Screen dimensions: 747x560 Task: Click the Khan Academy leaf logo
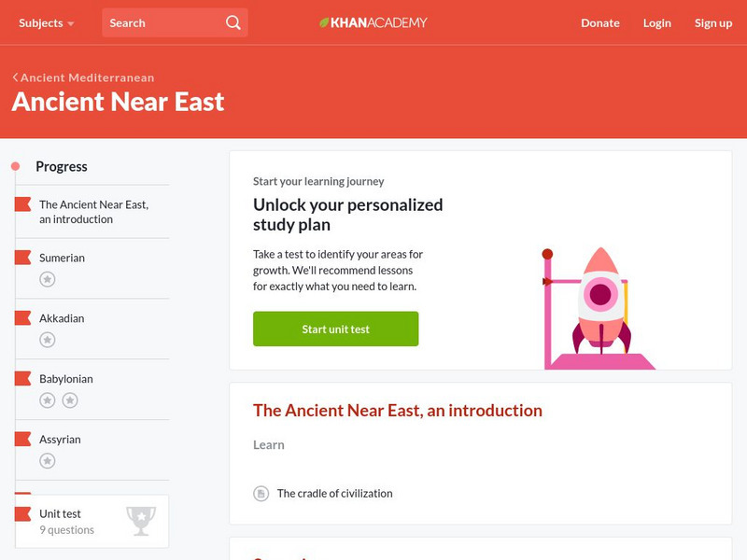(x=324, y=22)
